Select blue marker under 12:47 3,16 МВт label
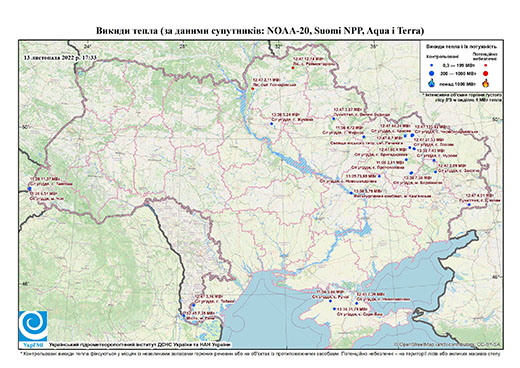The width and height of the screenshot is (520, 368). click(194, 305)
